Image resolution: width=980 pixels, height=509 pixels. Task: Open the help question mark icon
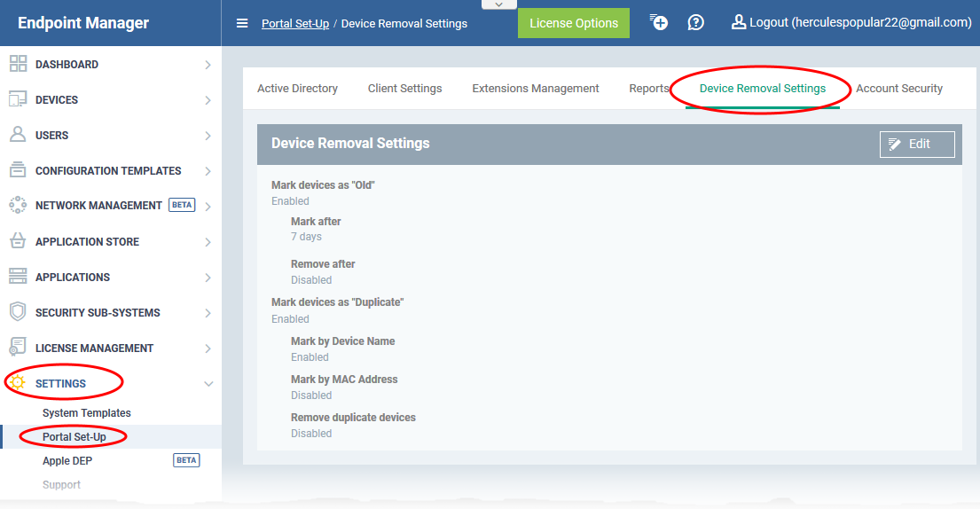[695, 22]
